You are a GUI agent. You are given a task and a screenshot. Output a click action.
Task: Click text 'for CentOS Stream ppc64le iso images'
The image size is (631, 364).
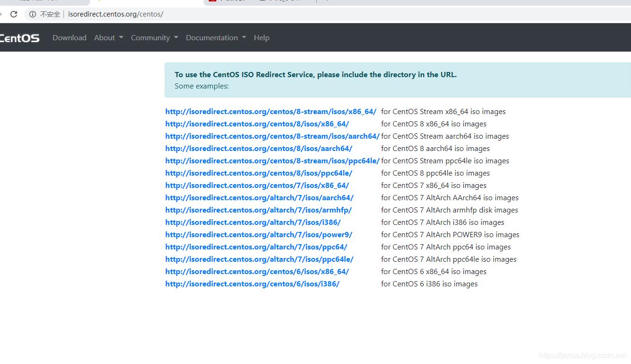click(x=445, y=161)
